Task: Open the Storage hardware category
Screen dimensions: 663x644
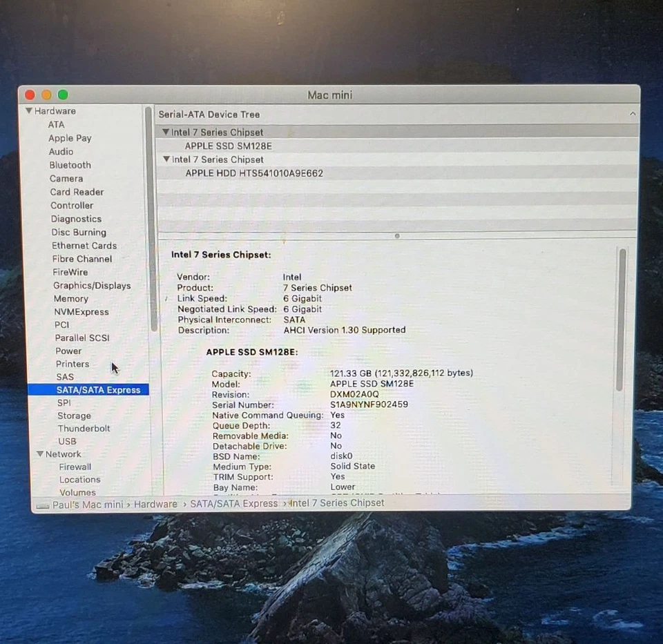Action: click(74, 416)
